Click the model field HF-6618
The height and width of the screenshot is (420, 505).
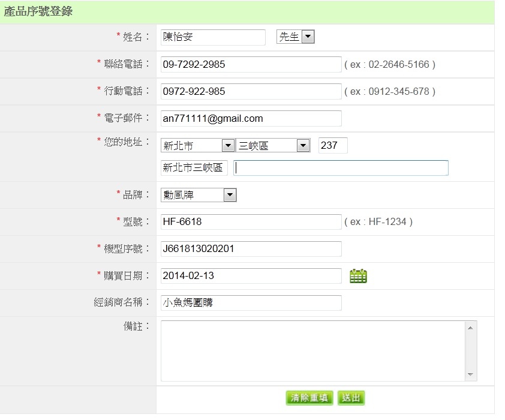251,221
